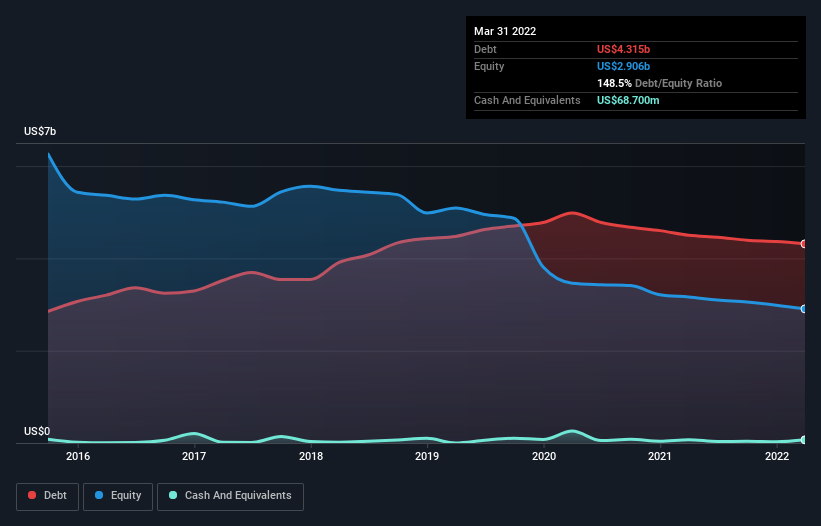Click the US$2.906b equity value
The height and width of the screenshot is (526, 821).
623,66
